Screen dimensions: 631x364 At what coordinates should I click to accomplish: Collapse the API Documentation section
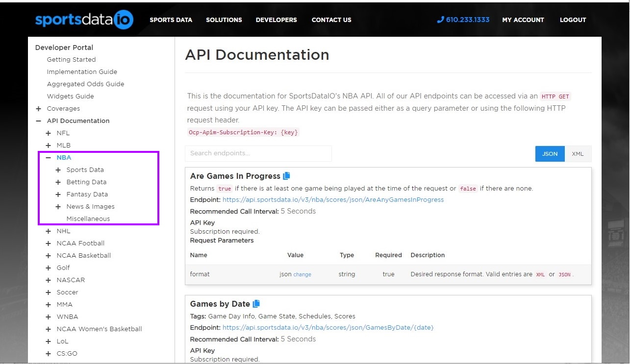38,121
